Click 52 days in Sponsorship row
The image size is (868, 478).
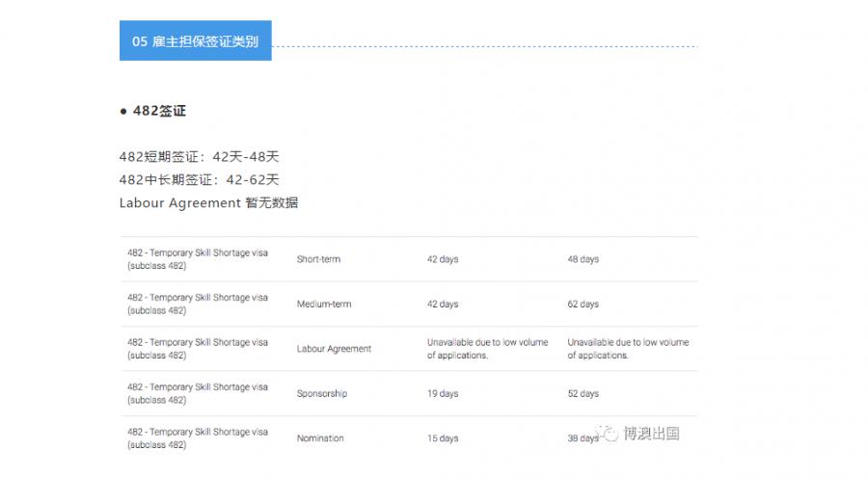coord(583,393)
